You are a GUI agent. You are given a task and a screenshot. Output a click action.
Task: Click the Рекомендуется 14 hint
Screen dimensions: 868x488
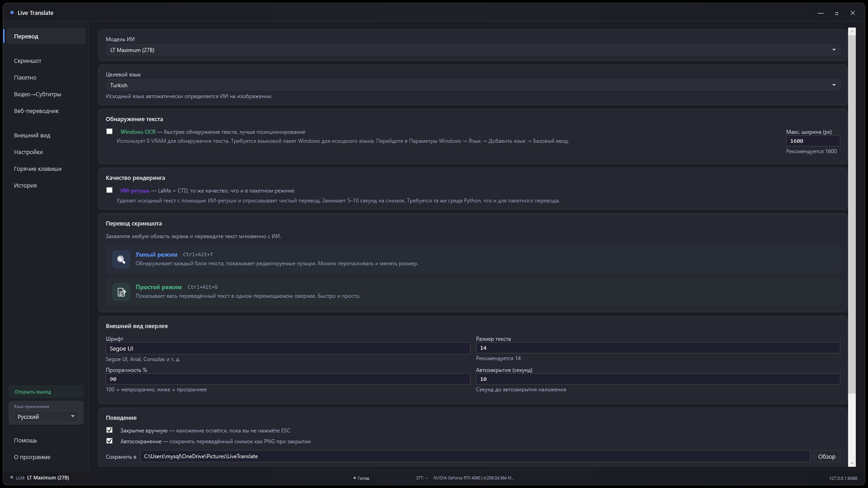pyautogui.click(x=498, y=358)
